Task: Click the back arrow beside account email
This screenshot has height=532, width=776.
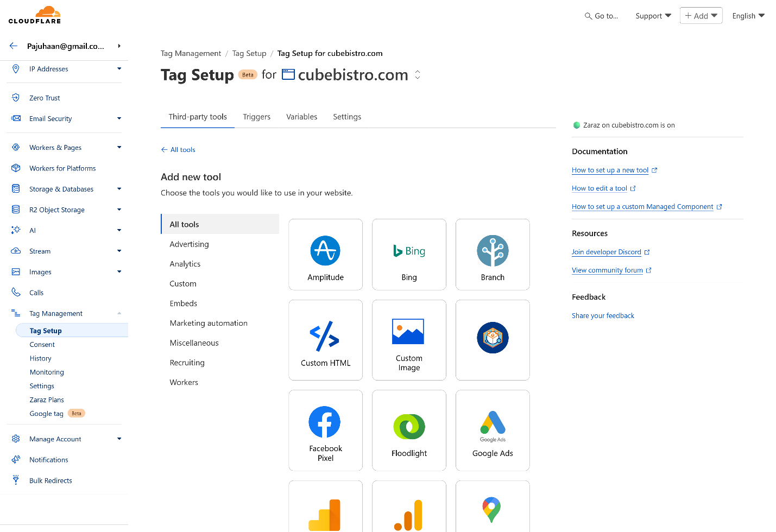Action: [14, 46]
